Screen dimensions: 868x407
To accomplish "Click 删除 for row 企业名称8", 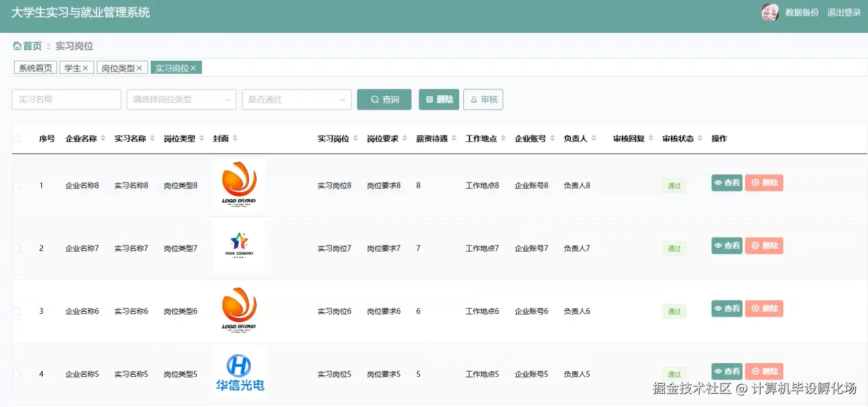I will pyautogui.click(x=764, y=183).
